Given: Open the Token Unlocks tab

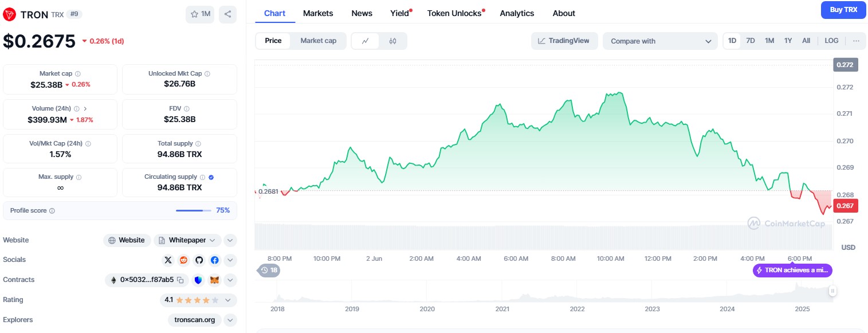Looking at the screenshot, I should (x=454, y=13).
